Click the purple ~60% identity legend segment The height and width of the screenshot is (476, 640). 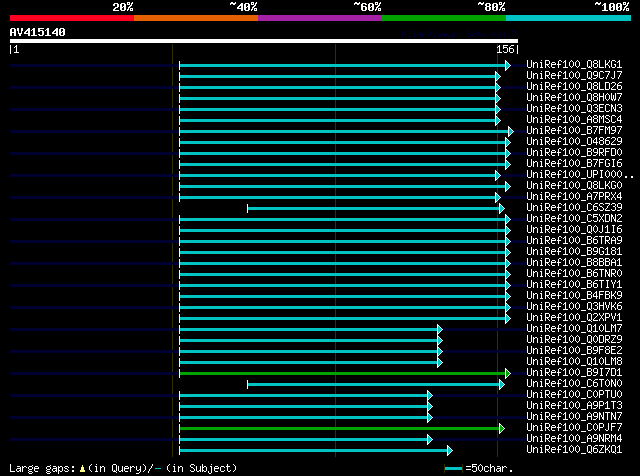click(320, 18)
